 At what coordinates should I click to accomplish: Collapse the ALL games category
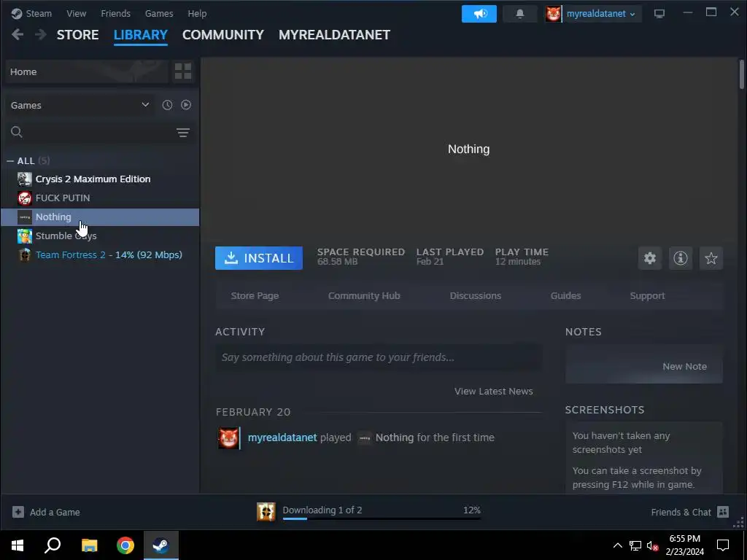(x=10, y=161)
